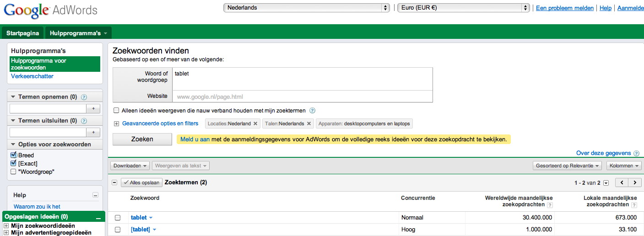Open help icon next to Termen opnemen
Image resolution: width=644 pixels, height=236 pixels.
[x=84, y=97]
